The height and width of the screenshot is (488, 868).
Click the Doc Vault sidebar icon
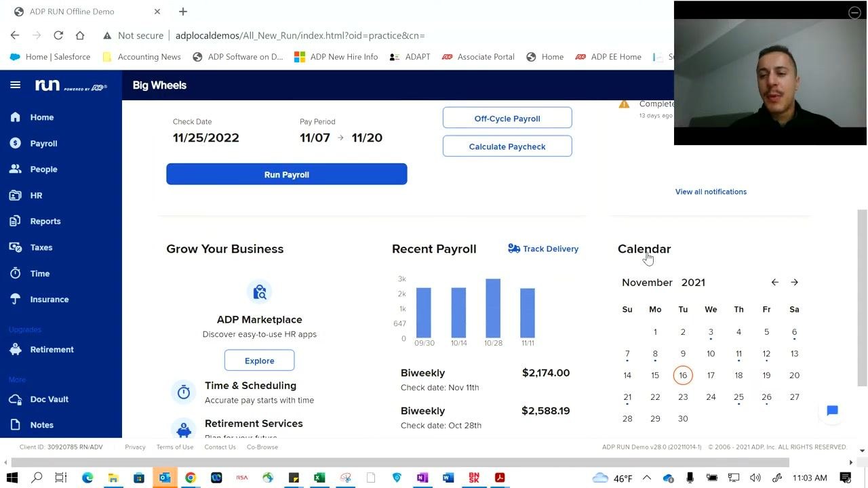pyautogui.click(x=15, y=399)
